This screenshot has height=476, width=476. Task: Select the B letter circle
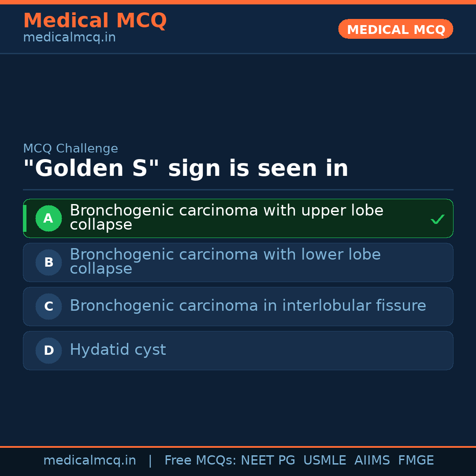point(48,262)
